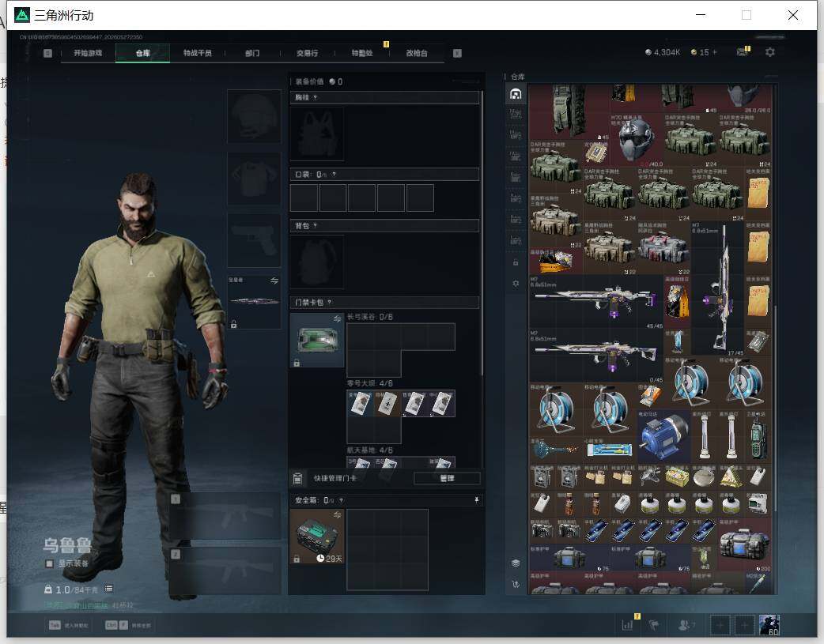Click the 4,304K currency balance
Screen dimensions: 824x644
[x=663, y=52]
